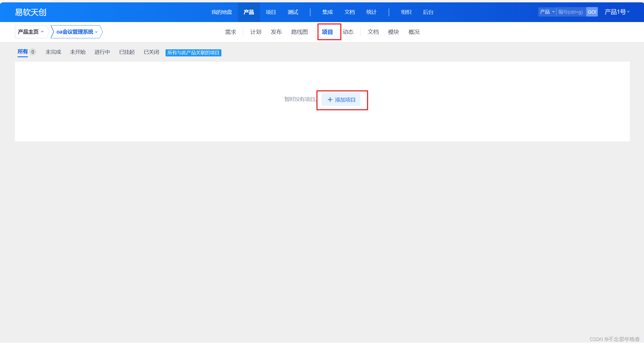This screenshot has height=344, width=644.
Task: Open the 动态 tab
Action: click(348, 32)
